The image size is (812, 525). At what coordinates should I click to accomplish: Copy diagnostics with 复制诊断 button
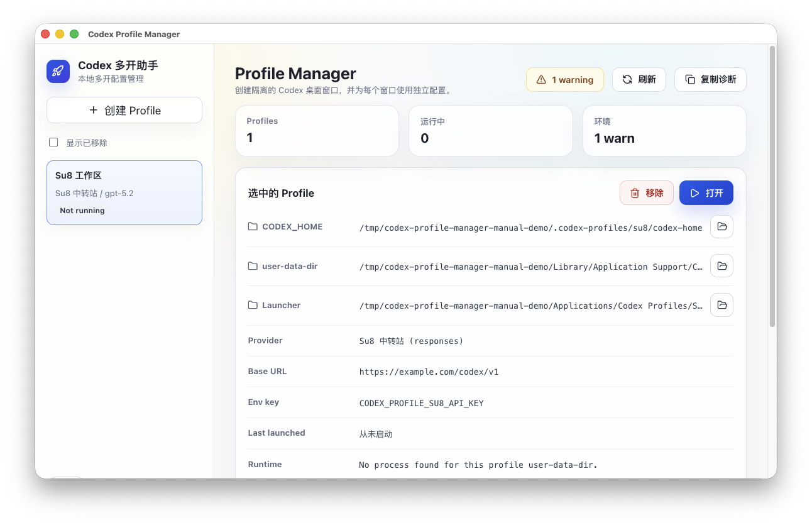point(710,80)
